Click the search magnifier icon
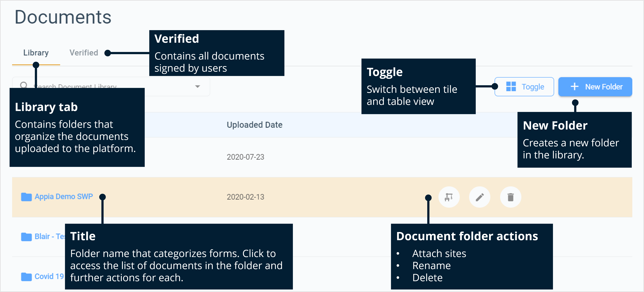The height and width of the screenshot is (292, 644). [x=24, y=85]
